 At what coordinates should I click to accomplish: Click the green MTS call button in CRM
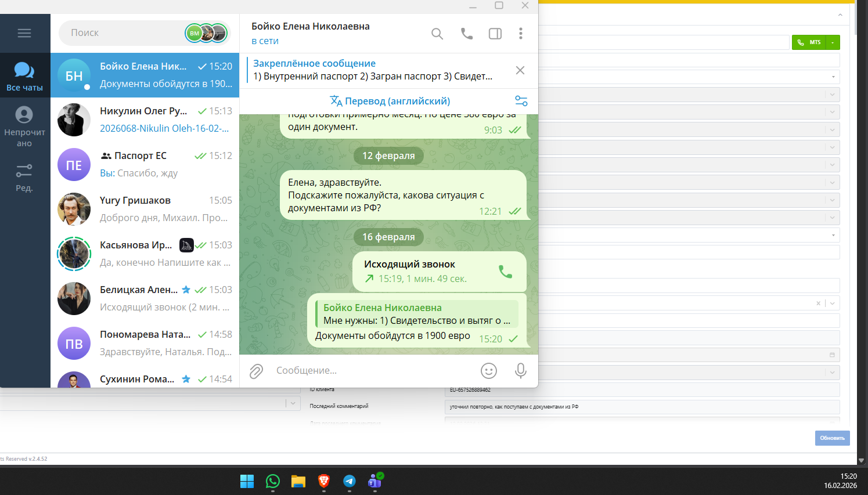pyautogui.click(x=809, y=42)
